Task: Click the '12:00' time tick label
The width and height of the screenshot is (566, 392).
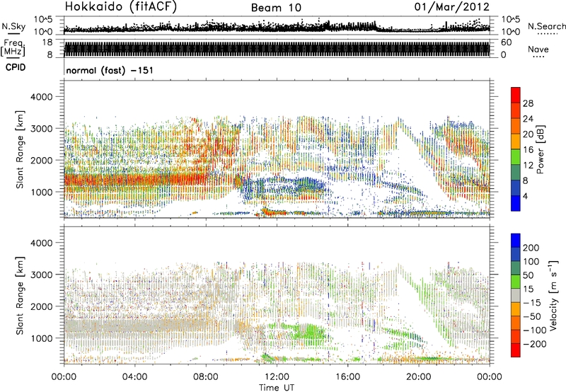Action: point(277,377)
